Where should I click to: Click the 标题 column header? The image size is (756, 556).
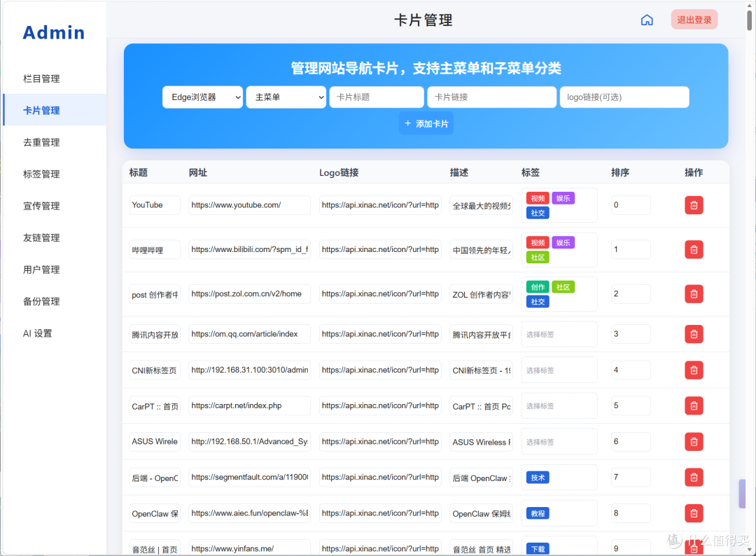click(x=139, y=173)
